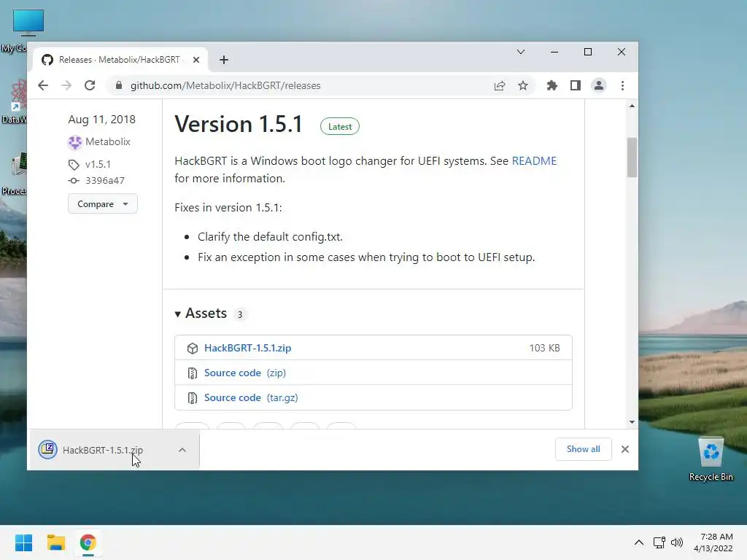
Task: Open Metabolix author profile link
Action: pos(108,142)
